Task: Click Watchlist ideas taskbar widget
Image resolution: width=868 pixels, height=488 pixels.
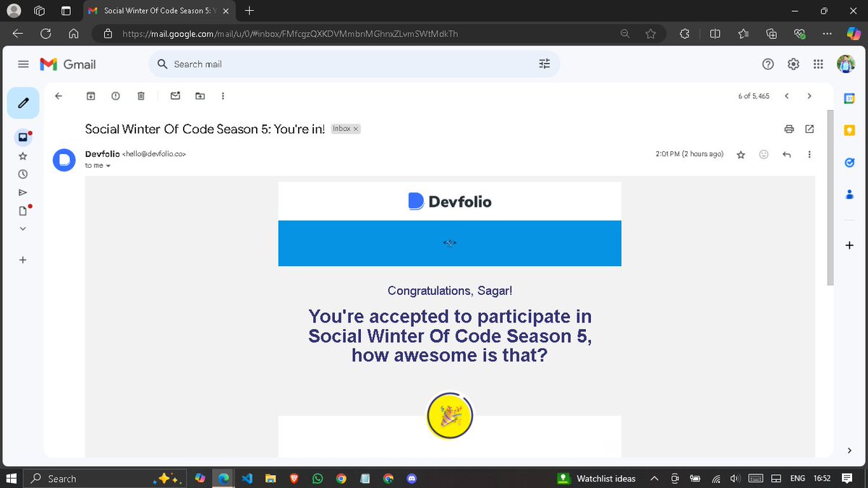Action: coord(597,479)
